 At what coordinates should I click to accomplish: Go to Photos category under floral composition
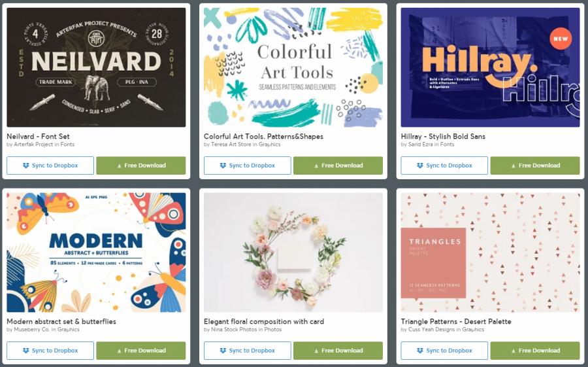273,330
